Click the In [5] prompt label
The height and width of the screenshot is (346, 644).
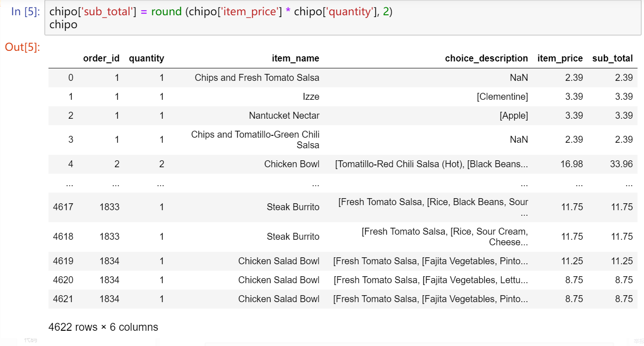(x=25, y=12)
